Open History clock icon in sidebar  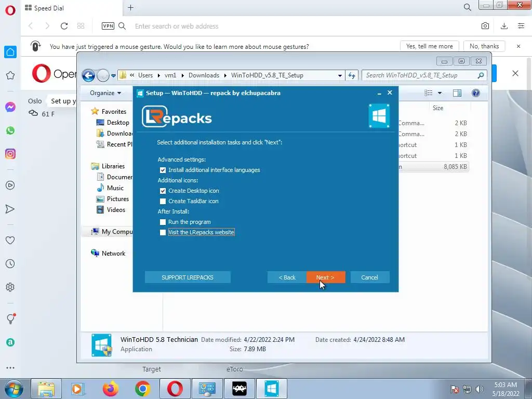10,263
